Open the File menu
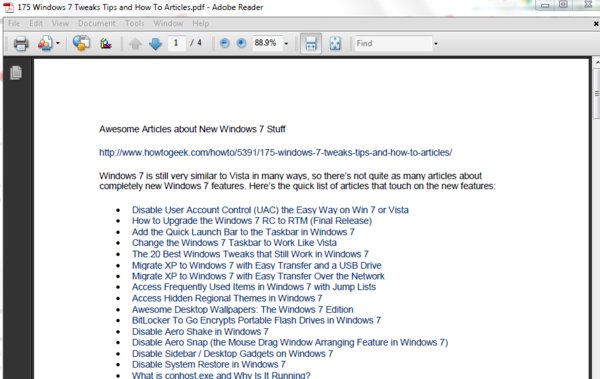Image resolution: width=600 pixels, height=379 pixels. (14, 23)
